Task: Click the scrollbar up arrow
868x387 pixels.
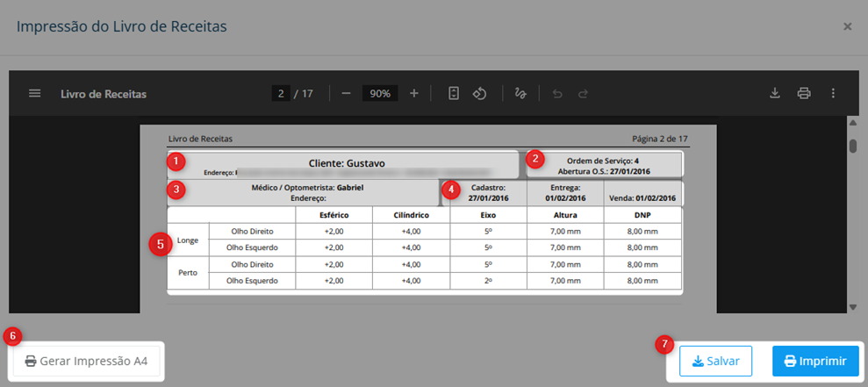Action: pyautogui.click(x=853, y=123)
